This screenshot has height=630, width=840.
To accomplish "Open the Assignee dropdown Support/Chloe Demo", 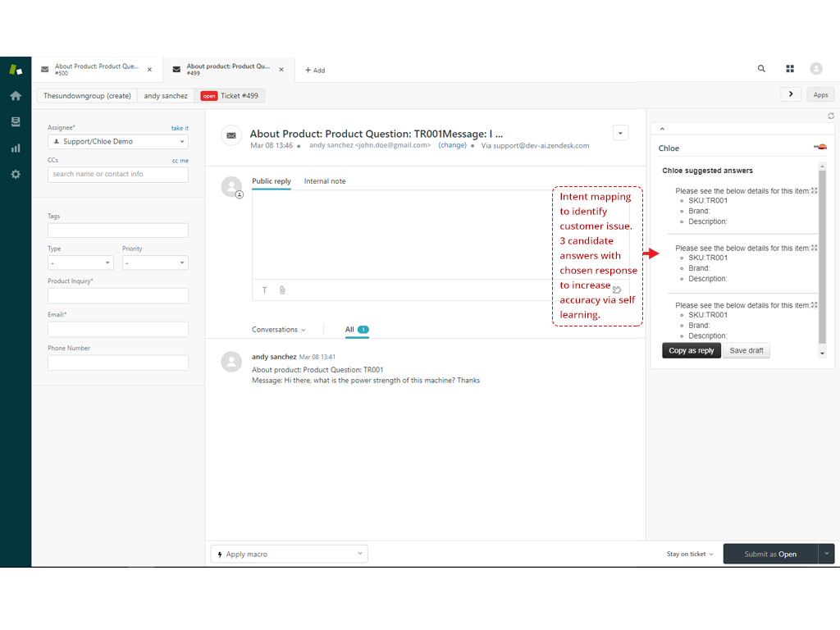I will pos(118,142).
